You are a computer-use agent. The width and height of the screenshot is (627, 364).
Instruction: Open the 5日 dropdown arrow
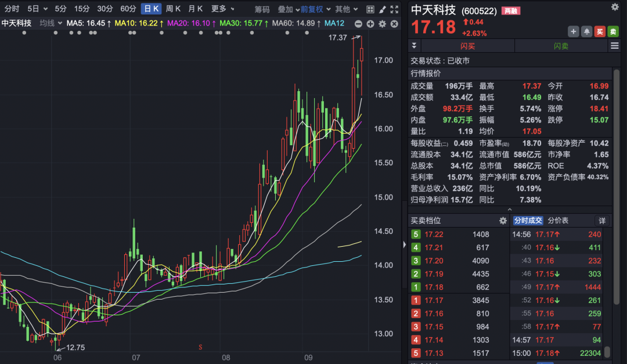point(45,9)
